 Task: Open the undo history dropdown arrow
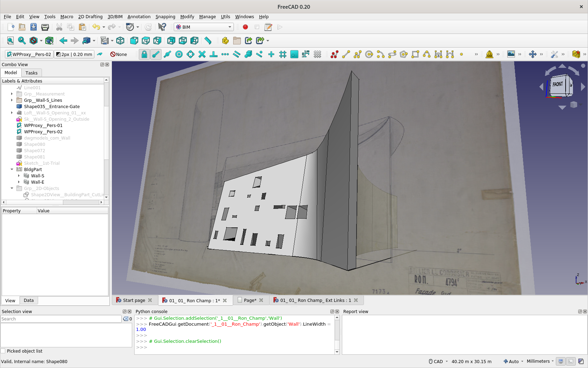[x=104, y=27]
